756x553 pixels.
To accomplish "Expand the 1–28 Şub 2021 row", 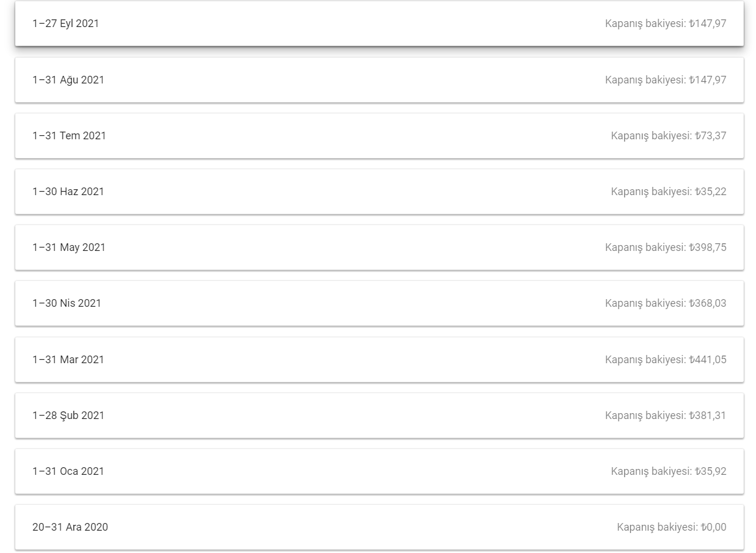I will [379, 415].
